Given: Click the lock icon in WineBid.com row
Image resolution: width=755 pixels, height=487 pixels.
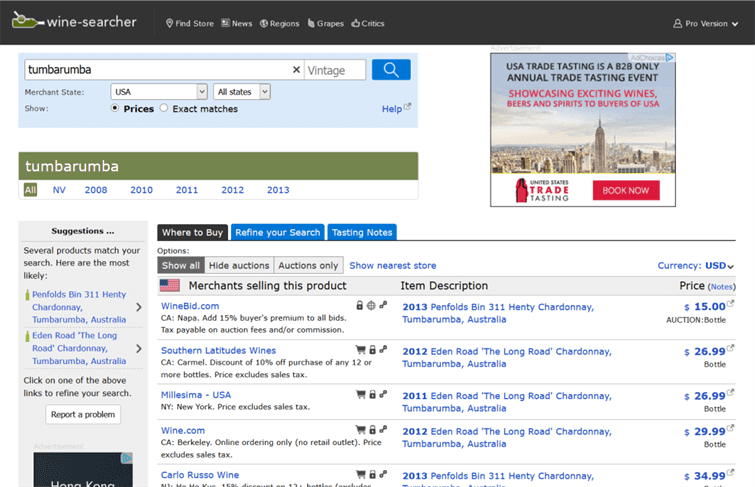Looking at the screenshot, I should pyautogui.click(x=359, y=305).
